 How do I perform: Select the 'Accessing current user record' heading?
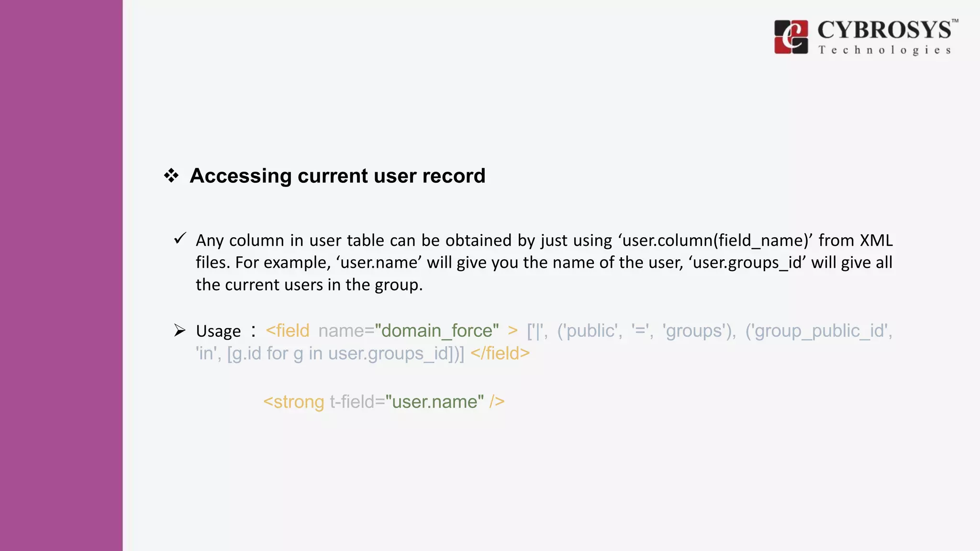(x=337, y=176)
